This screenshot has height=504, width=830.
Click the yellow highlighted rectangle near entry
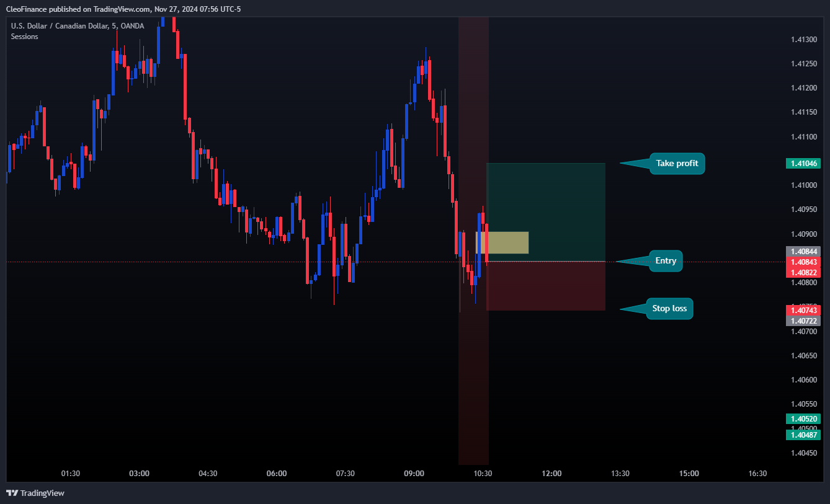point(502,242)
